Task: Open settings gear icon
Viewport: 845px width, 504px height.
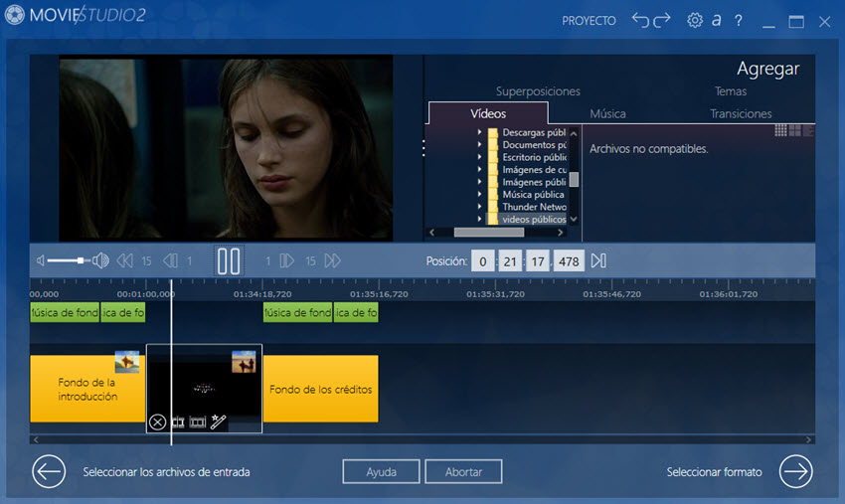Action: point(695,20)
